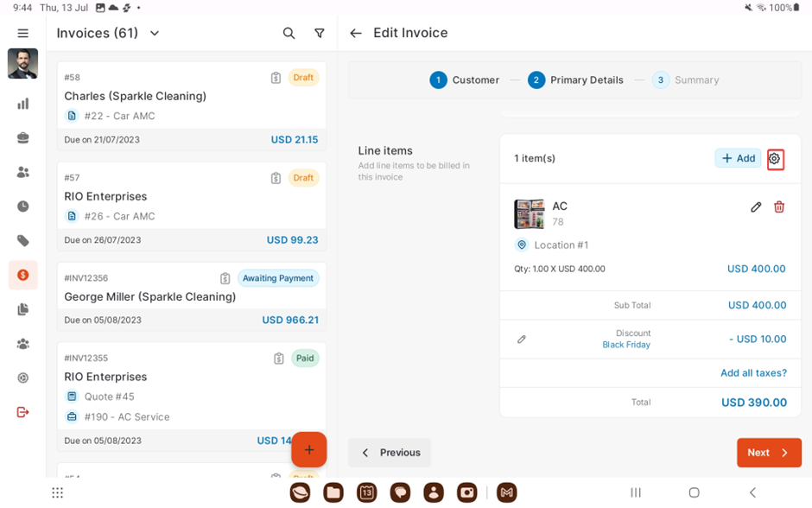
Task: Launch the browser app in taskbar
Action: coord(301,493)
